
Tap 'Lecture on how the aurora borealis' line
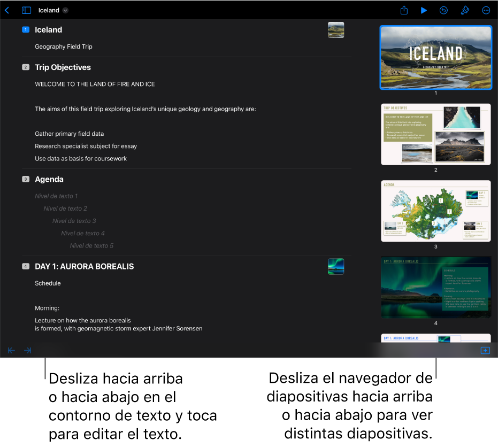tap(83, 320)
